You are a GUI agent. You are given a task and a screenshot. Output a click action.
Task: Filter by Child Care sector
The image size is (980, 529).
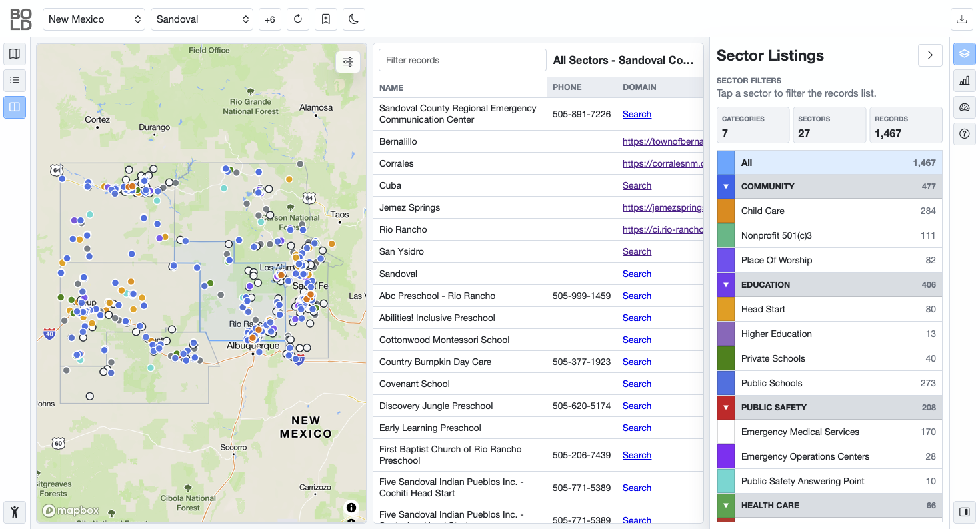tap(830, 211)
